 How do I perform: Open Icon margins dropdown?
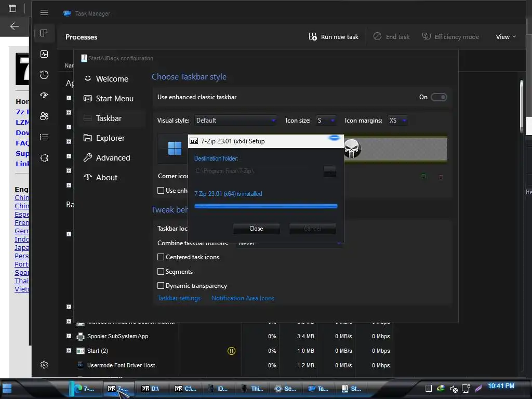397,121
